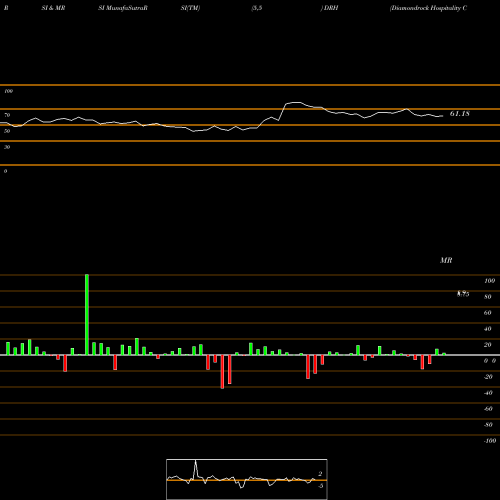Click the 'SI MunafaSutraR' header text

(x=123, y=8)
